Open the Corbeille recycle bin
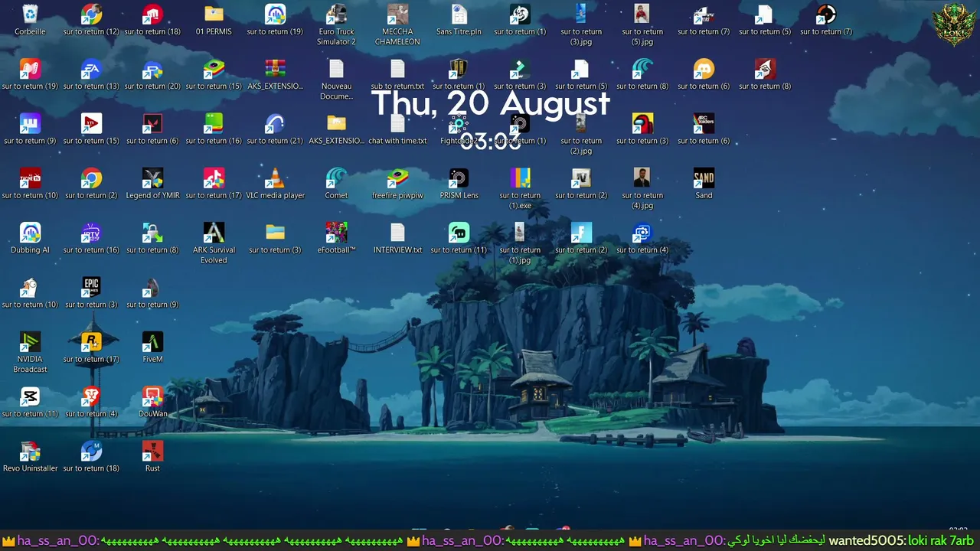980x551 pixels. click(30, 20)
